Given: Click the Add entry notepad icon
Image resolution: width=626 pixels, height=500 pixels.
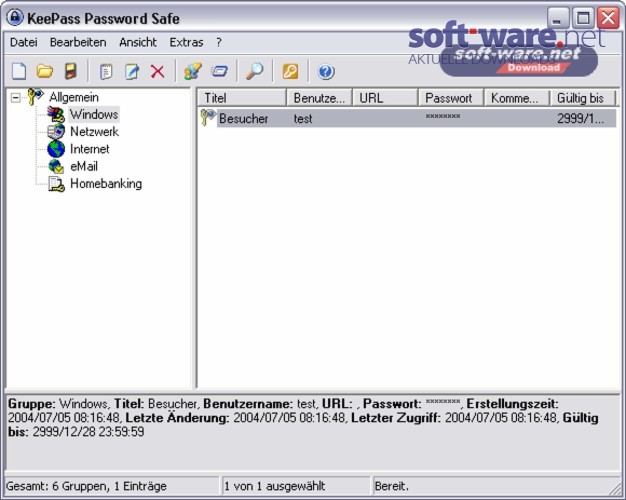Looking at the screenshot, I should tap(106, 72).
